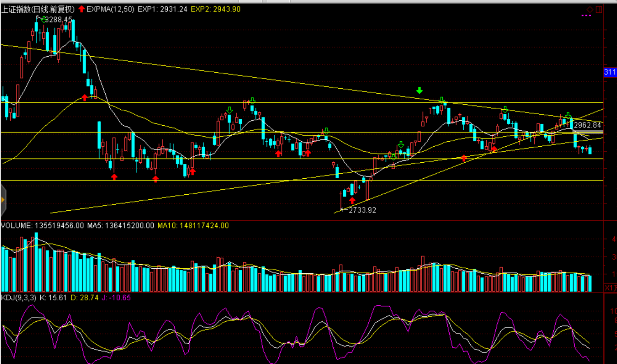Select the 2962.84 price label tag
The image size is (617, 364).
(587, 125)
